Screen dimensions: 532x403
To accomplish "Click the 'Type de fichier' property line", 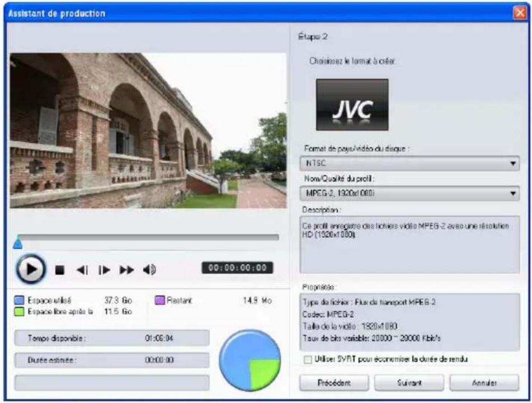I will (x=369, y=302).
